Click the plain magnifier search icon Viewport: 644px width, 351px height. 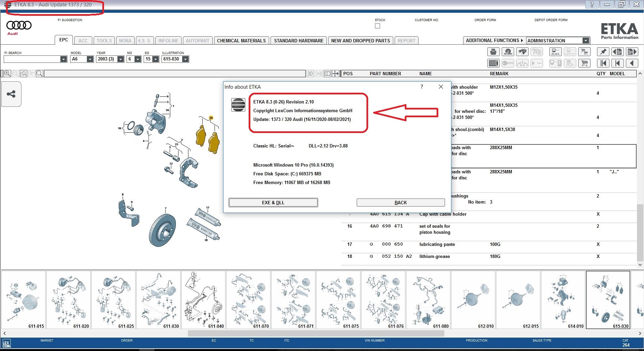point(39,74)
